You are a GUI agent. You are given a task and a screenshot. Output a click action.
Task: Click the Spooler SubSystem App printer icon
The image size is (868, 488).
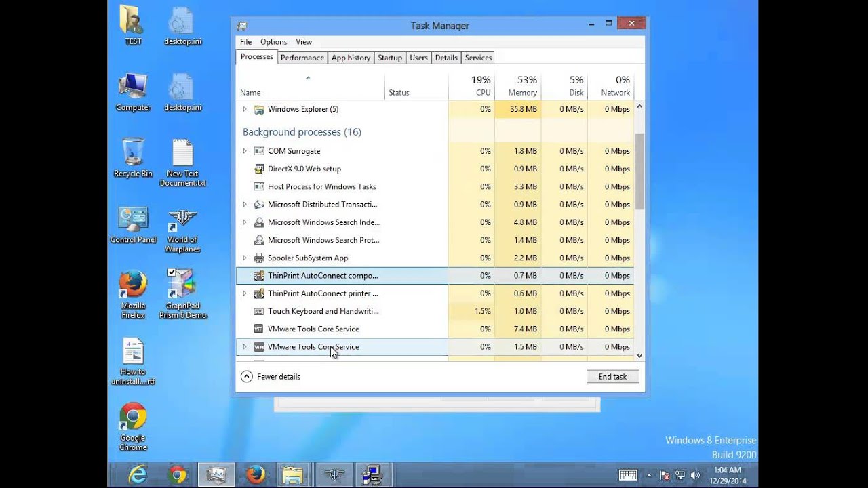[x=258, y=258]
